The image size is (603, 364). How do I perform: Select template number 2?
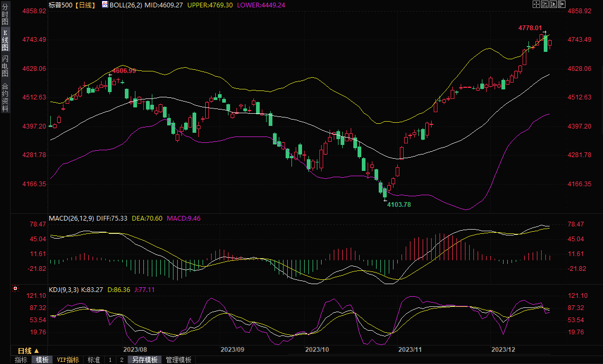(121, 360)
